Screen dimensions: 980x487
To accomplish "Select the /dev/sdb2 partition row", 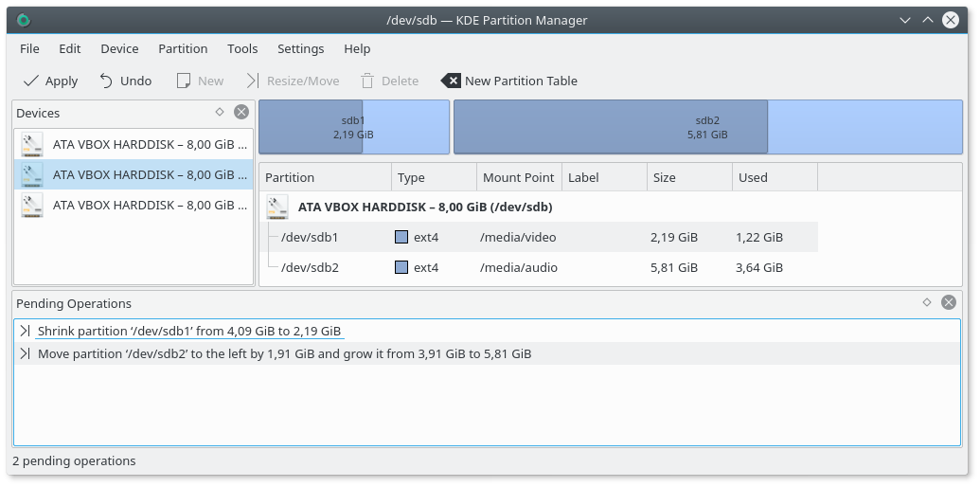I will 310,268.
